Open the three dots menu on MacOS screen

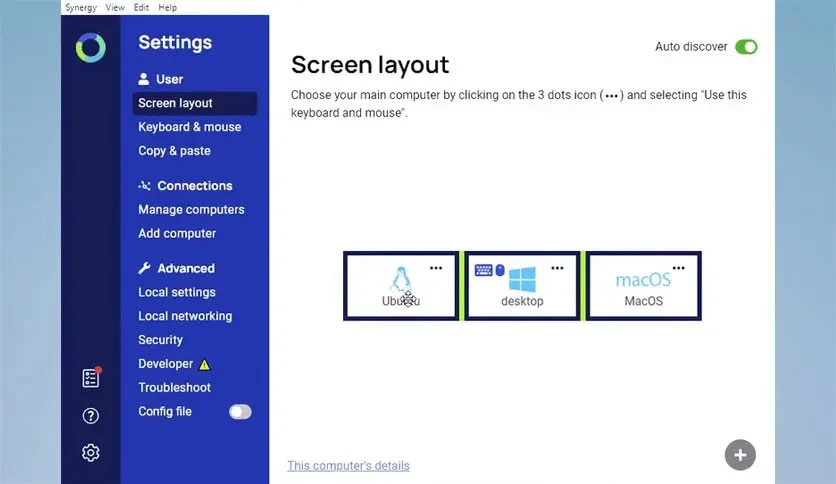click(x=679, y=268)
